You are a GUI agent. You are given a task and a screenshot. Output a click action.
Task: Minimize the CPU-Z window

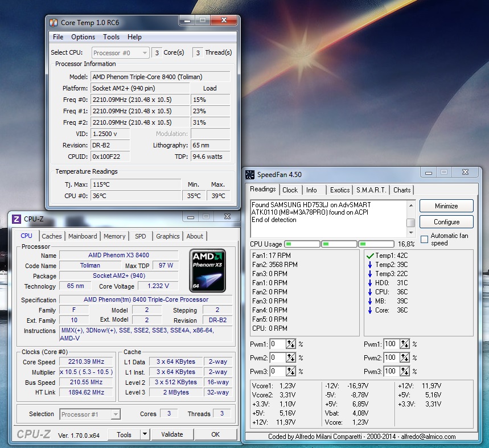(x=191, y=217)
